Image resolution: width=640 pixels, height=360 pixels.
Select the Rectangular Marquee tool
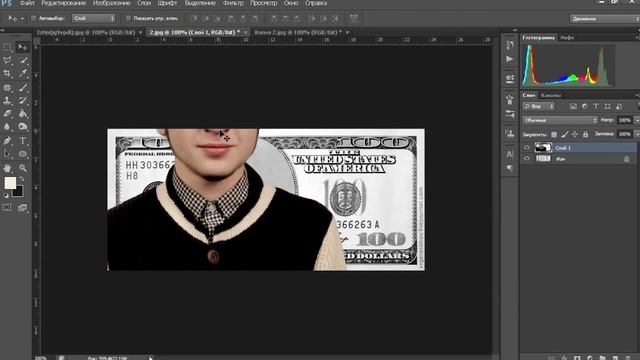[x=7, y=47]
